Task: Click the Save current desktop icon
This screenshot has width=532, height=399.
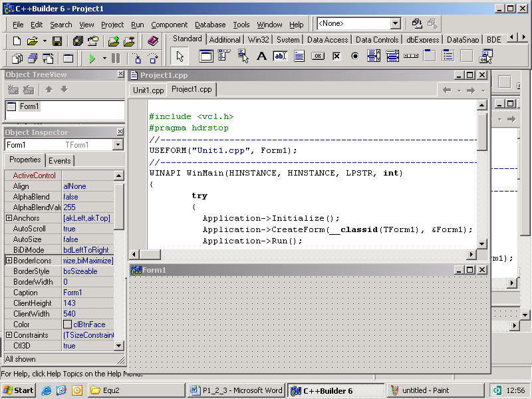Action: click(x=417, y=23)
